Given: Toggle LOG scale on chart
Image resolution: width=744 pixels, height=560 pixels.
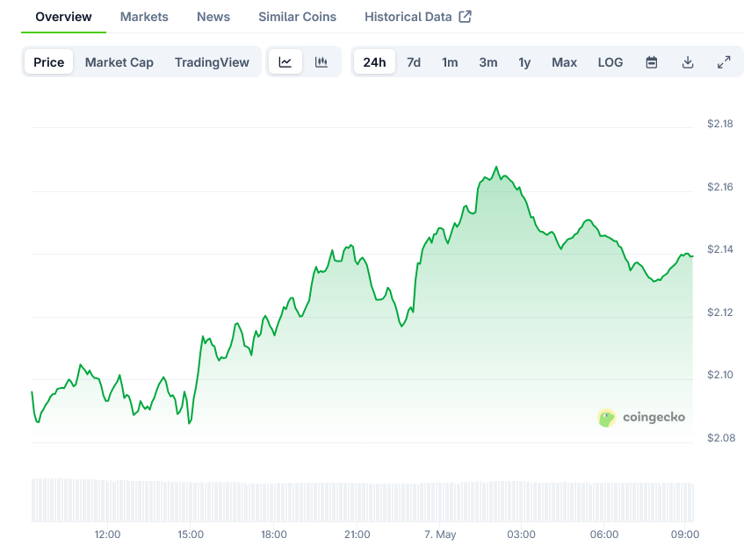Looking at the screenshot, I should pos(610,62).
